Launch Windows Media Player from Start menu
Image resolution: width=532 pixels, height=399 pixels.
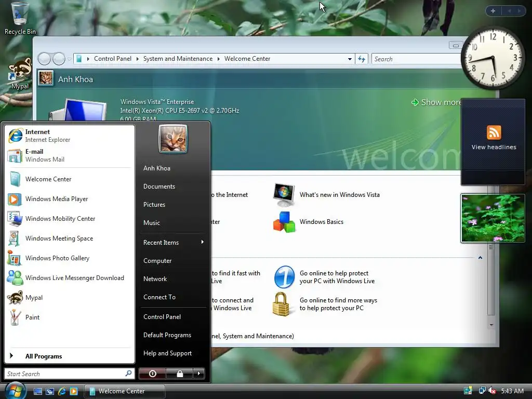pos(70,199)
